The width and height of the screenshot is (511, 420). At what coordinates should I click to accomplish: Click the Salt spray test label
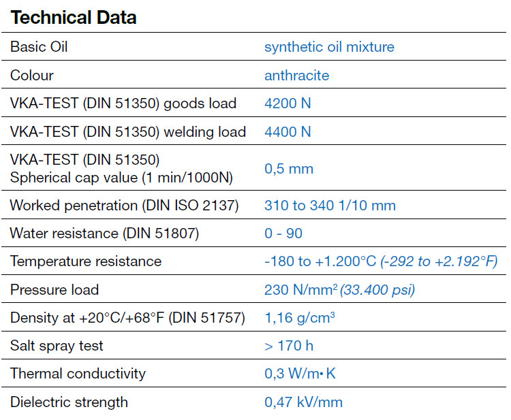click(57, 346)
